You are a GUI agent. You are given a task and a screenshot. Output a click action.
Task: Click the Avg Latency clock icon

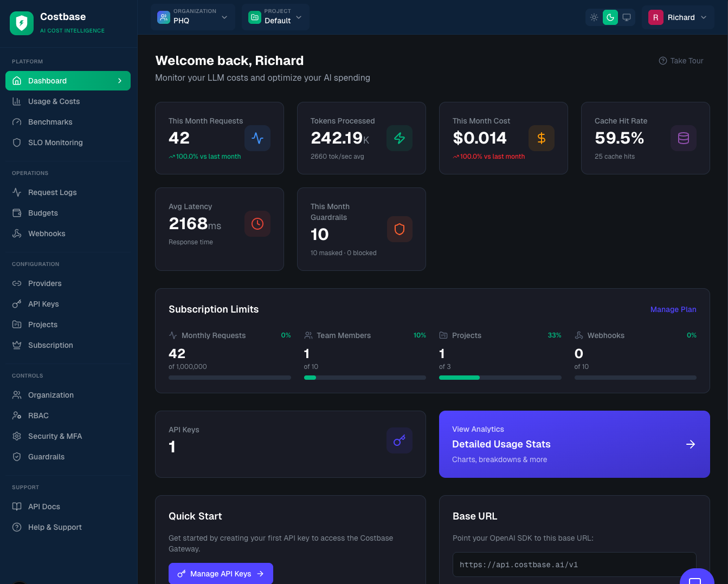[x=257, y=224]
